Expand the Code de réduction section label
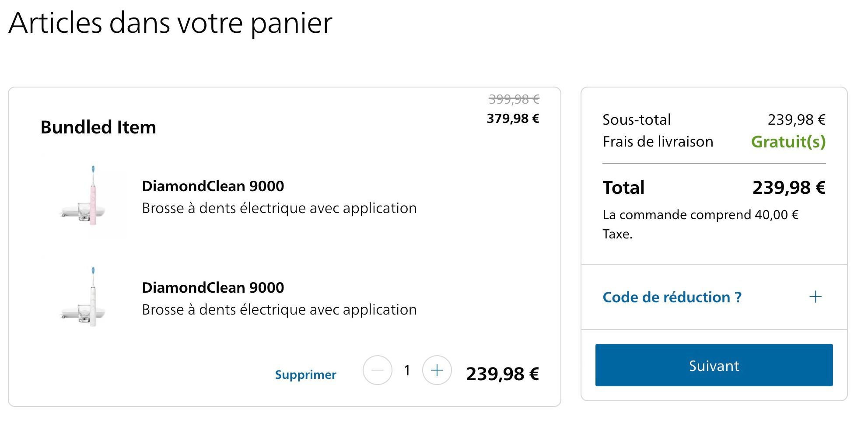 (672, 297)
